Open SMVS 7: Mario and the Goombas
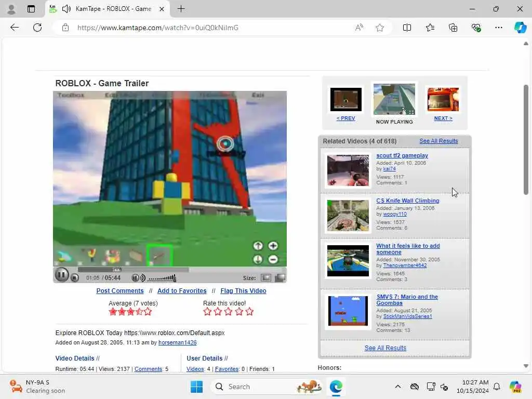The width and height of the screenshot is (532, 399). [x=407, y=300]
